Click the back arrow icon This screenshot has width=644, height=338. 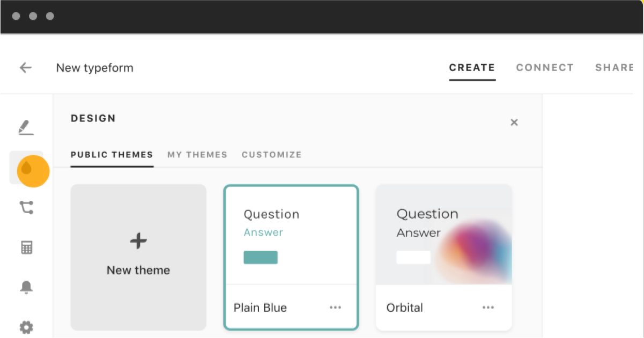point(26,68)
